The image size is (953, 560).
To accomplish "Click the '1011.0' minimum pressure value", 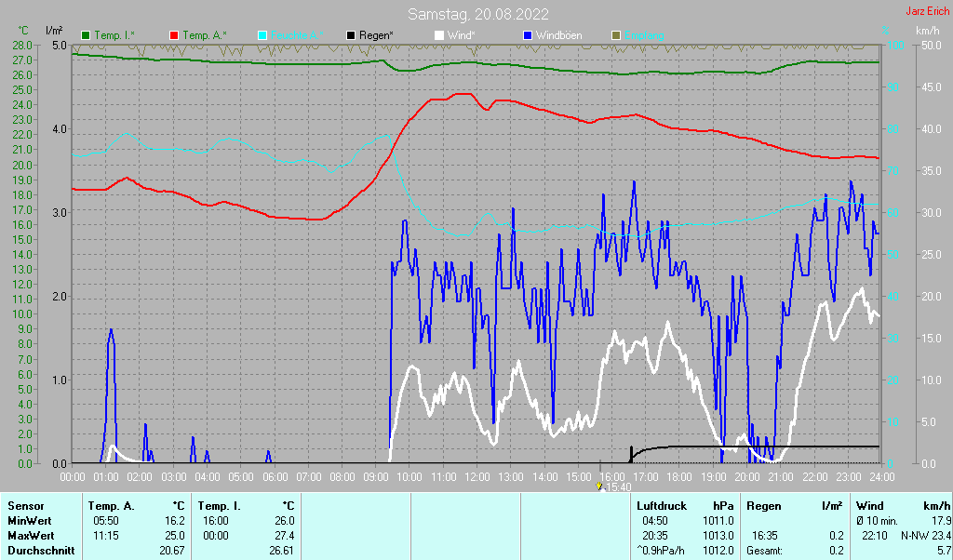I will tap(718, 521).
